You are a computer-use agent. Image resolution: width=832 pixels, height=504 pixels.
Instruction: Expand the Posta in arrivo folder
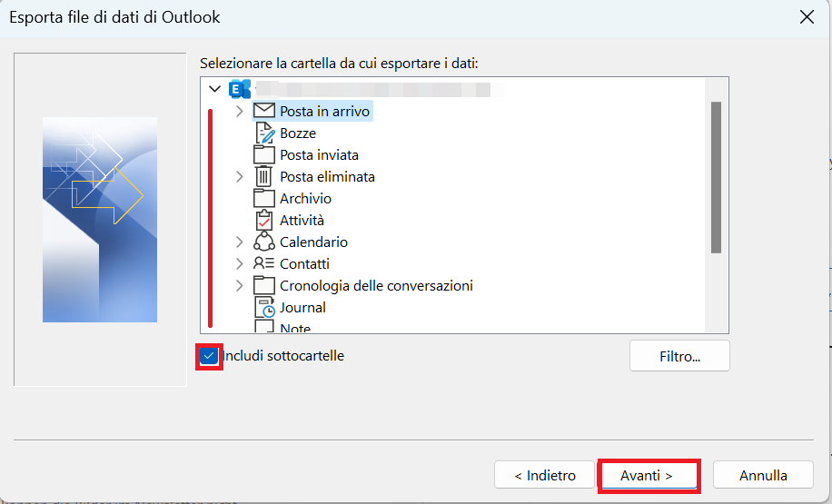click(239, 111)
